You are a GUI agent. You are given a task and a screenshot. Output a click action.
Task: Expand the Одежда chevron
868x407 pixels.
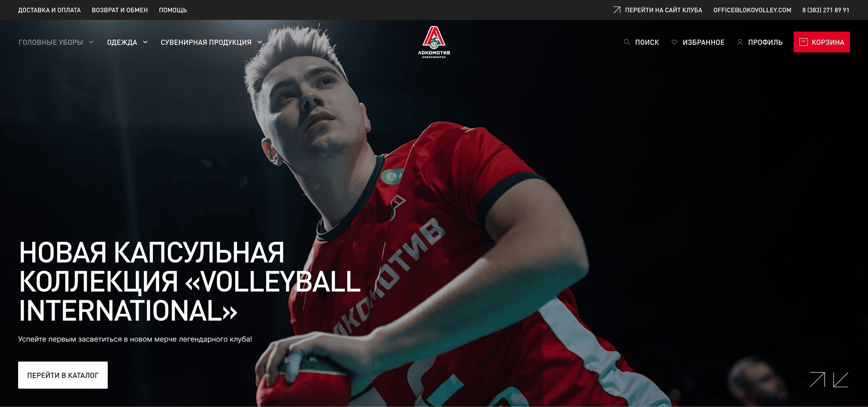[145, 42]
